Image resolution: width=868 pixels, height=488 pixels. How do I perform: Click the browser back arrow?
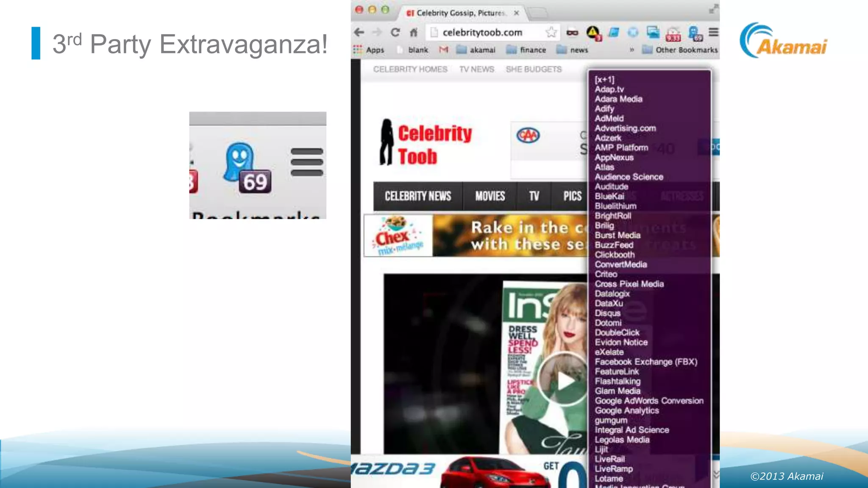pyautogui.click(x=359, y=32)
